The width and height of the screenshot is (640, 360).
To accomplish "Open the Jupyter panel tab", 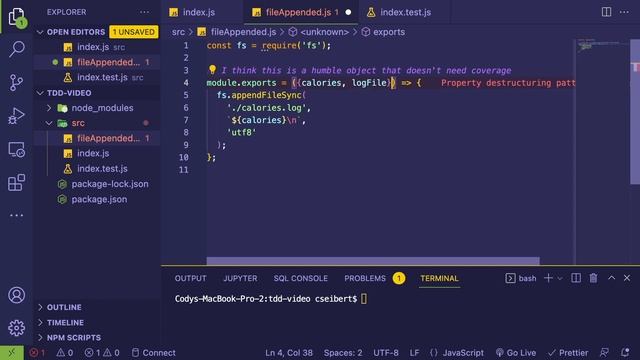I will coord(240,278).
